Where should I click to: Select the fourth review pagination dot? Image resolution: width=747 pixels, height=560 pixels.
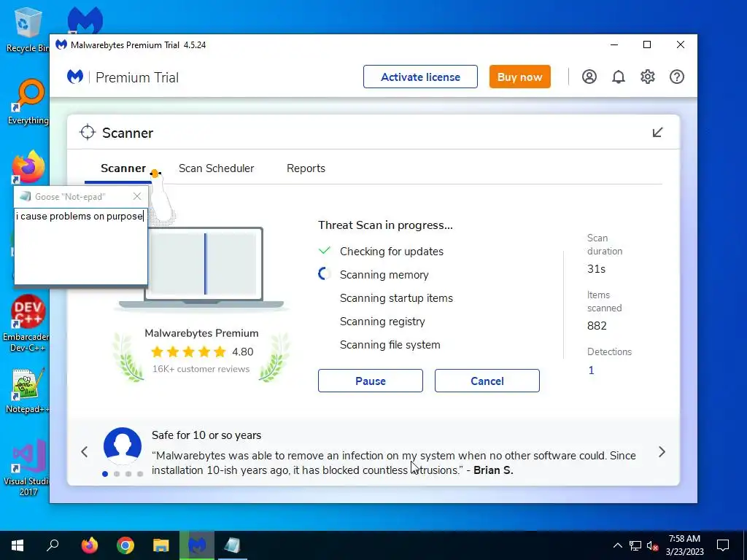coord(140,474)
